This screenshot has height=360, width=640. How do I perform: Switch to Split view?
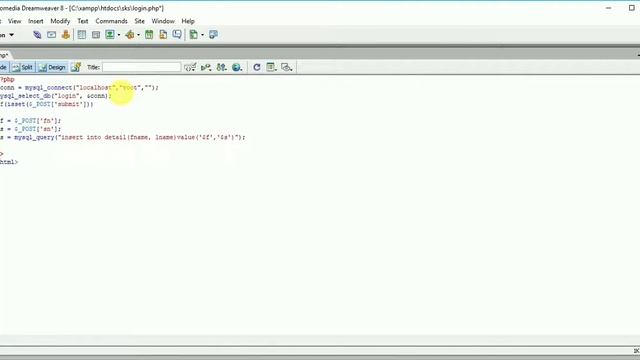(x=22, y=67)
